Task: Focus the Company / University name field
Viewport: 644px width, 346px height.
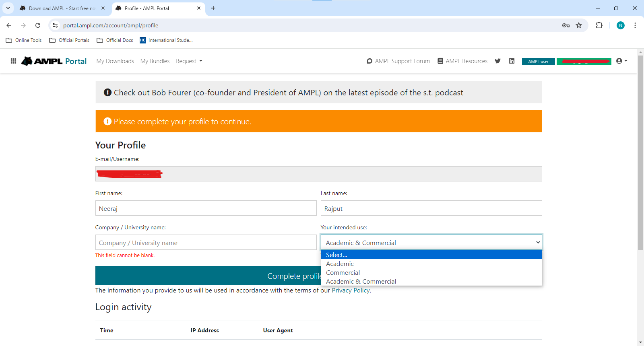Action: click(x=206, y=242)
